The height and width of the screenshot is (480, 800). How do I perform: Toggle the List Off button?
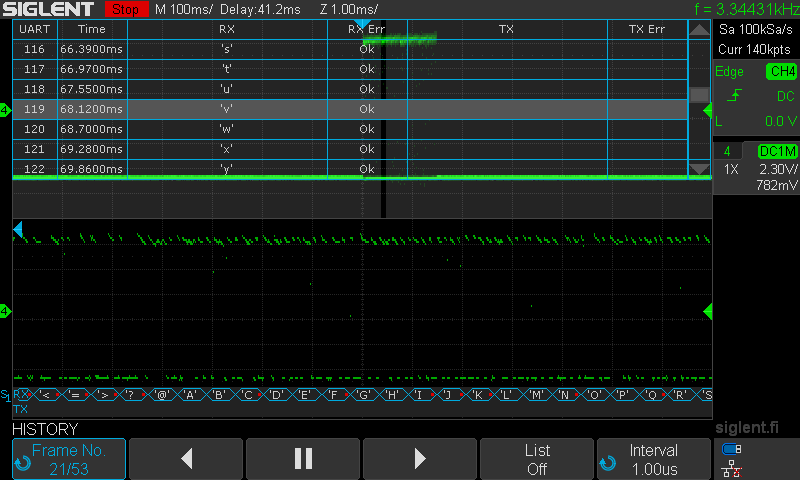click(x=537, y=459)
